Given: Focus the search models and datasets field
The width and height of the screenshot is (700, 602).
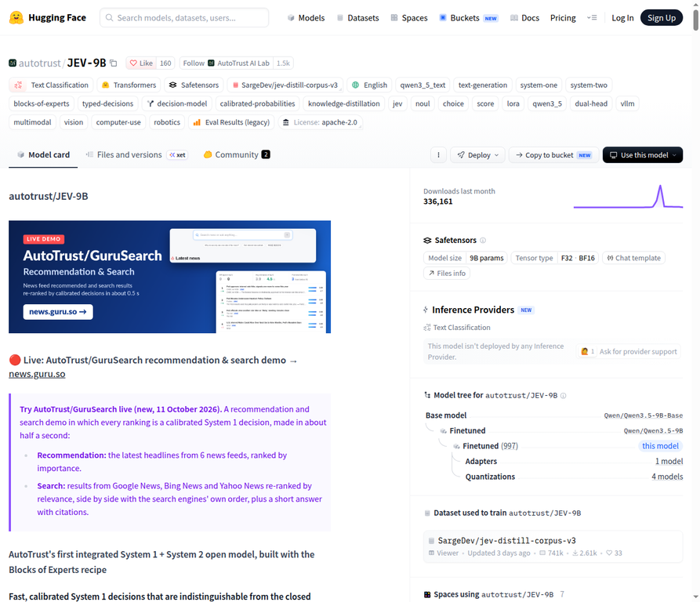Looking at the screenshot, I should [184, 18].
